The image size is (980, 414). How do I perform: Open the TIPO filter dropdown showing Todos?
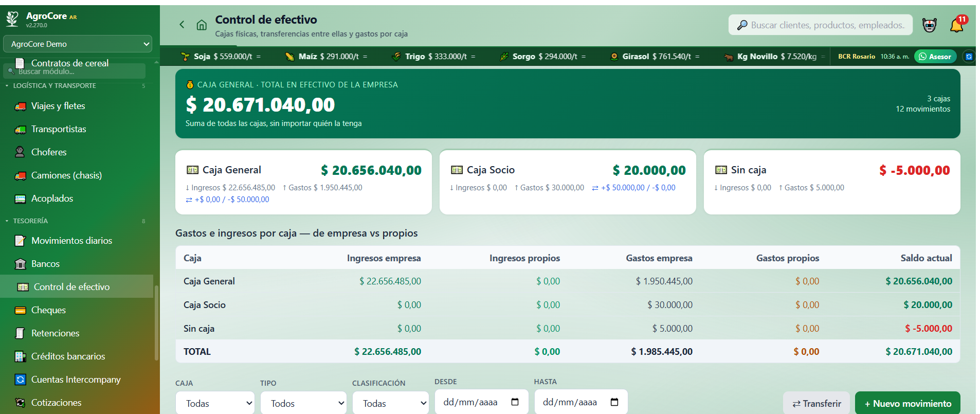tap(303, 403)
